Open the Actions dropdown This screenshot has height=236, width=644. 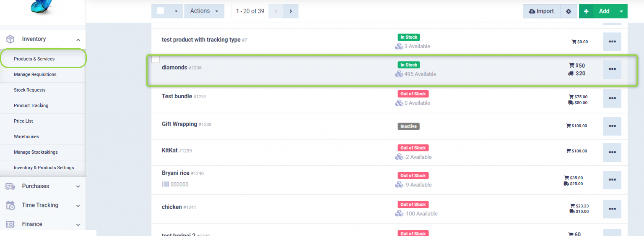204,11
